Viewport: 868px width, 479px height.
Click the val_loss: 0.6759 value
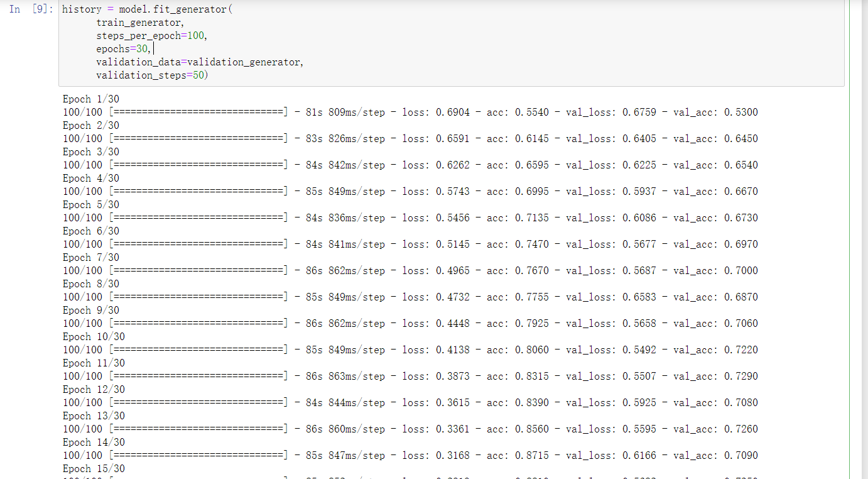pos(611,113)
